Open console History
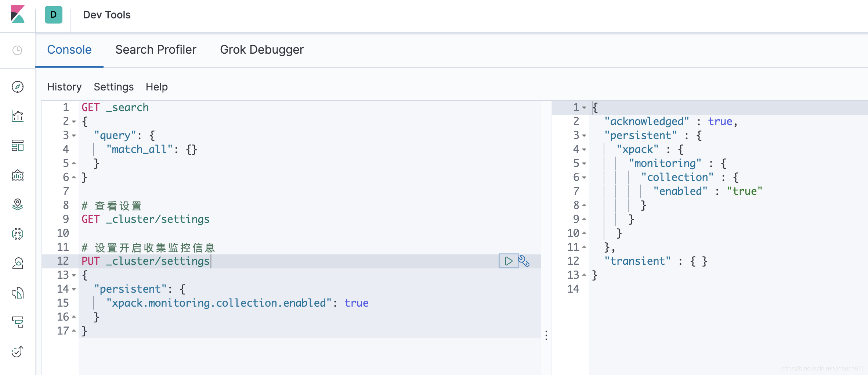Viewport: 868px width, 375px height. [64, 87]
